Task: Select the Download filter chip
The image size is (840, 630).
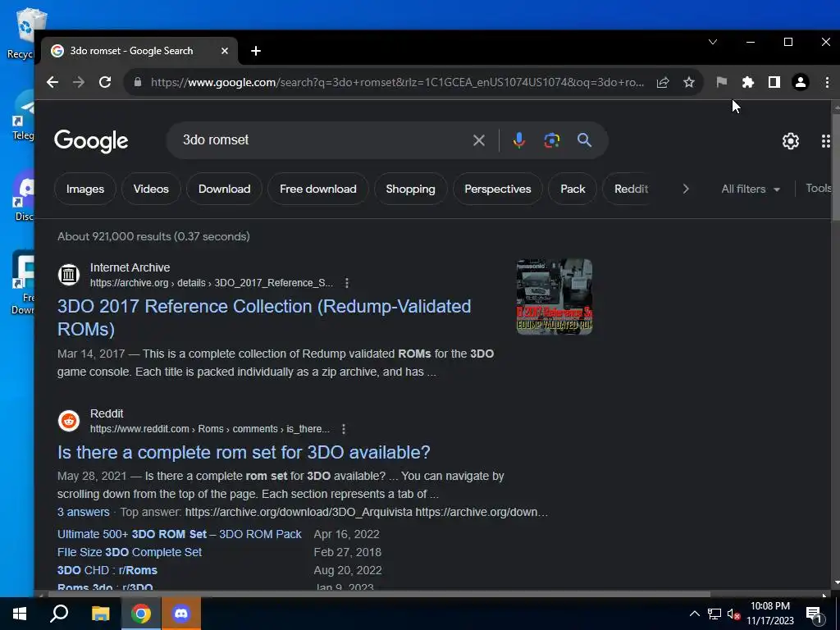Action: [x=225, y=189]
